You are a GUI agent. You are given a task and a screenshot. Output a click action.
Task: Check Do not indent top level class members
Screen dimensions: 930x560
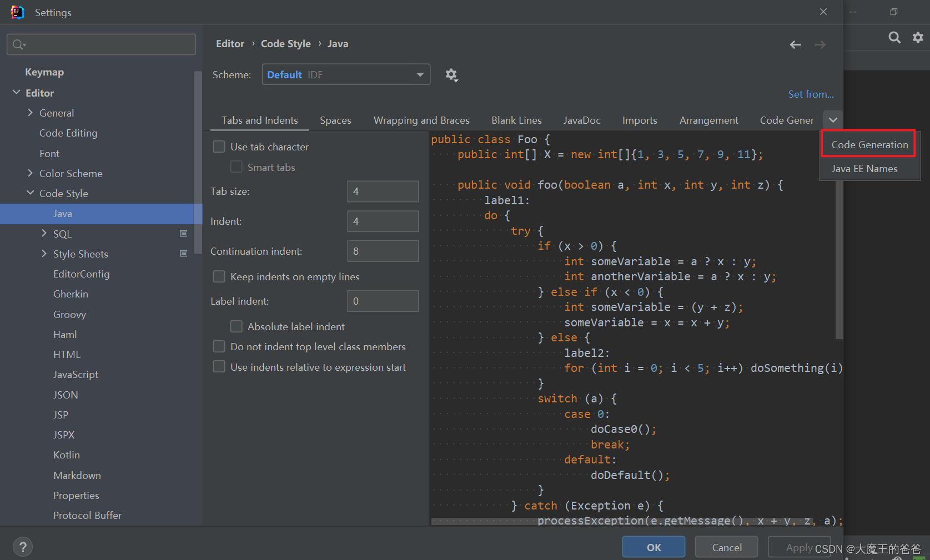coord(219,346)
